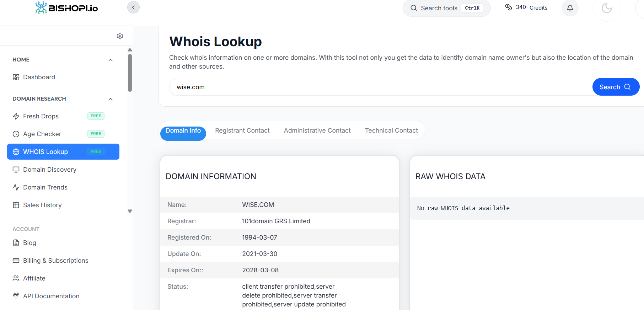Toggle dark mode moon icon
The height and width of the screenshot is (310, 644).
click(x=607, y=8)
